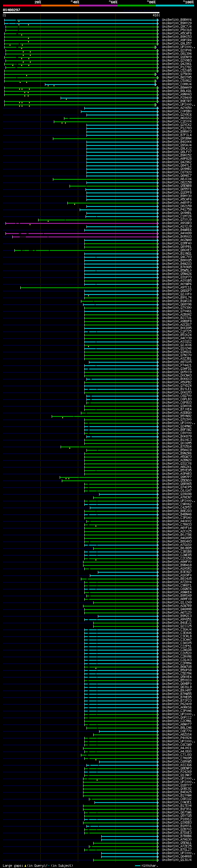Click the green alignment bar for UniRef100_A9TC11
This screenshot has height=868, width=197.
[x=89, y=287]
